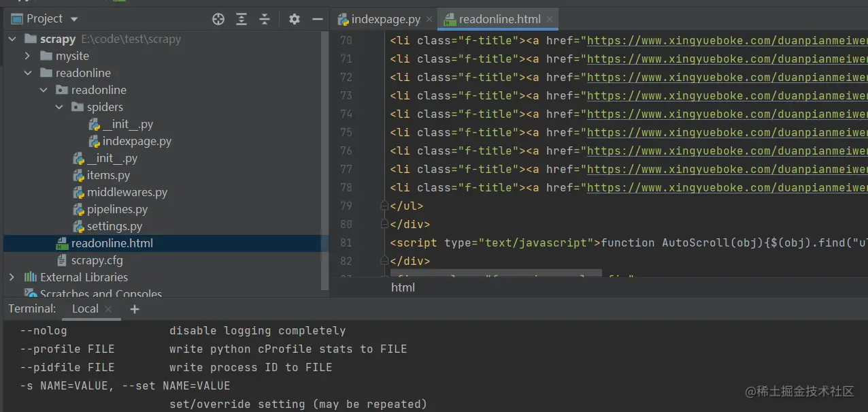Expand the mysite folder
This screenshot has height=412, width=868.
(x=27, y=56)
